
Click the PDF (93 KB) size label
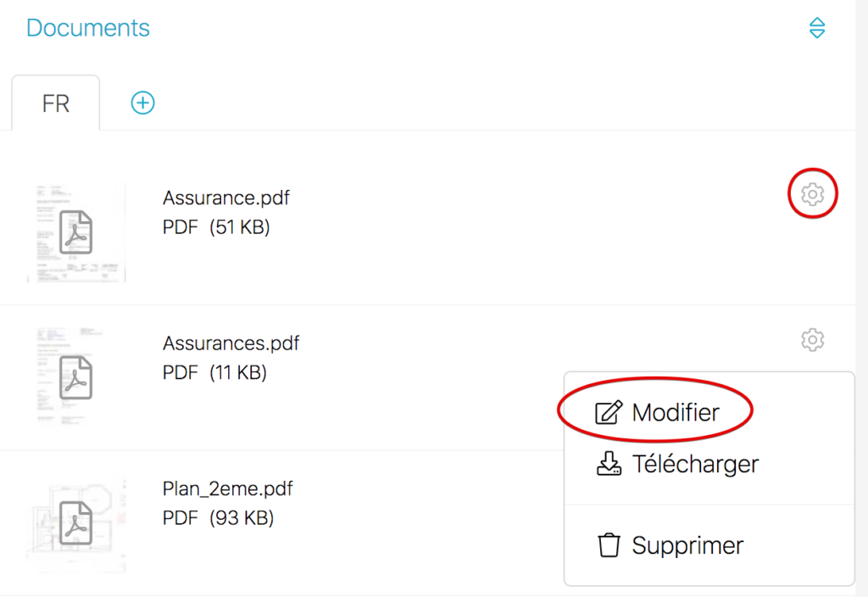point(218,518)
